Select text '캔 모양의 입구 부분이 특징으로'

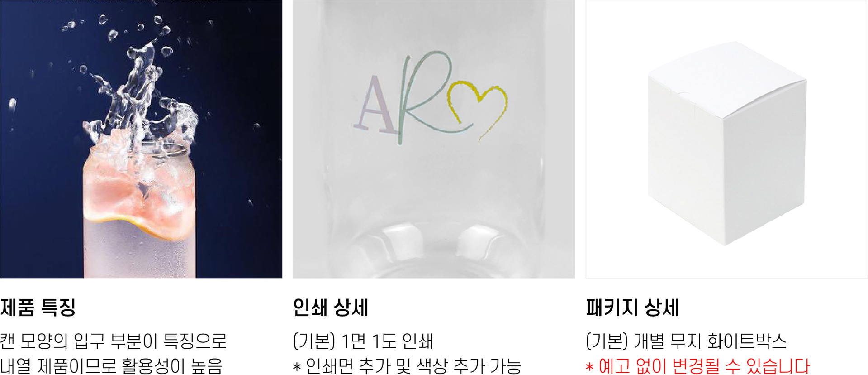pos(113,341)
